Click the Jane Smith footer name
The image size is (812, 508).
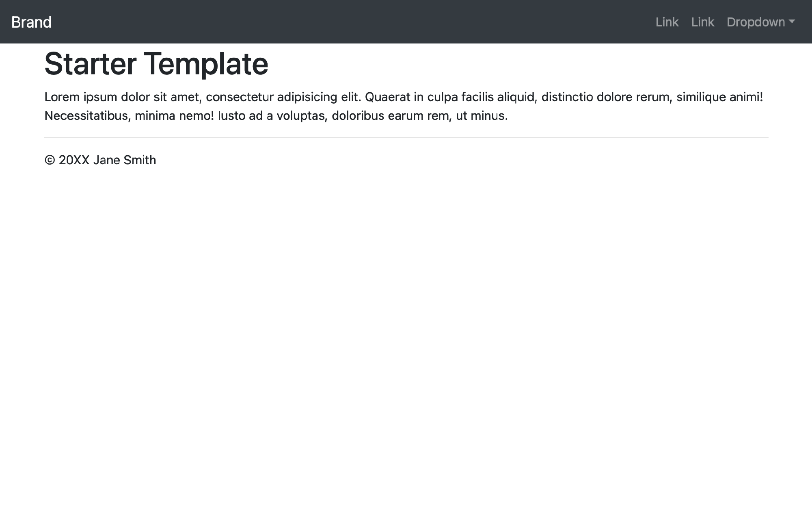pyautogui.click(x=124, y=160)
